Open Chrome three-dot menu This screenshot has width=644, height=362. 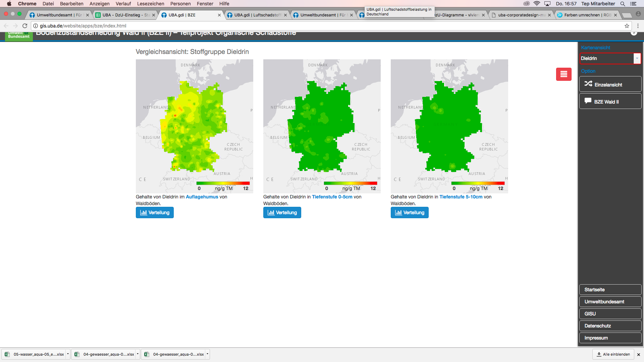pyautogui.click(x=638, y=26)
